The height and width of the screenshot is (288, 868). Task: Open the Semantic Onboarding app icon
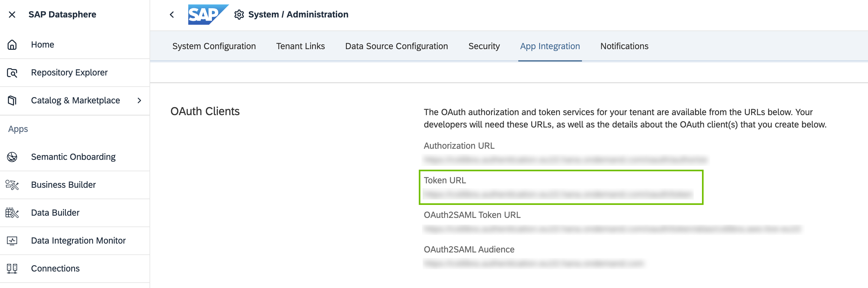tap(12, 157)
